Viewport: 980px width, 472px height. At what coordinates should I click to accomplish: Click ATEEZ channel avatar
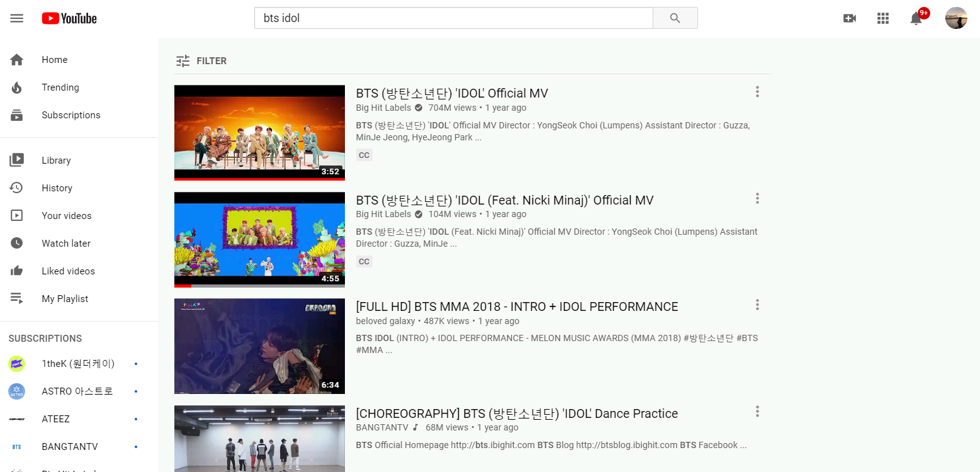[17, 419]
